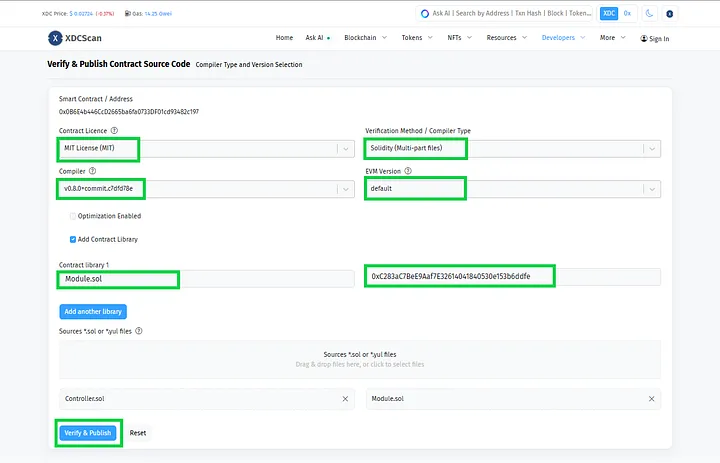Click the Contract Licence help icon

(x=114, y=130)
